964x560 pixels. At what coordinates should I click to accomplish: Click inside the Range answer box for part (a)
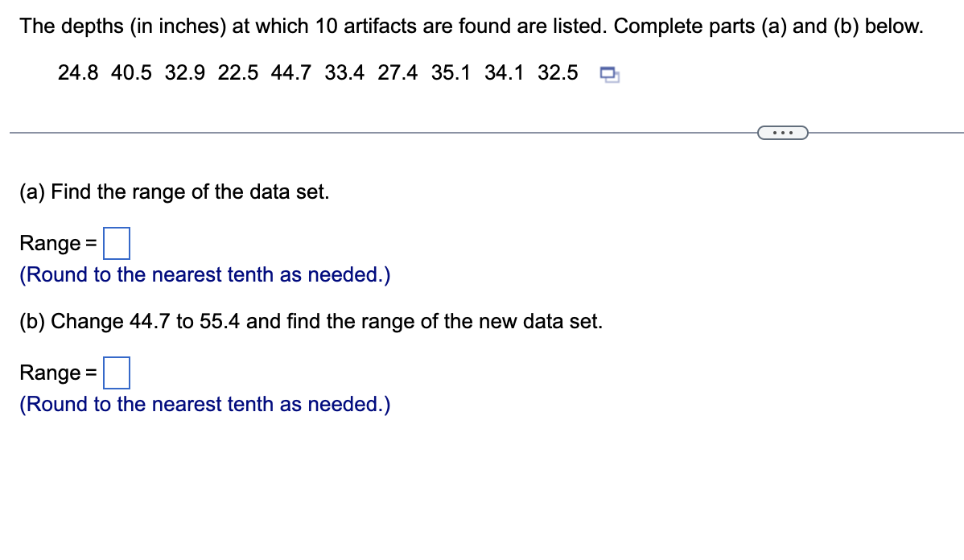117,243
